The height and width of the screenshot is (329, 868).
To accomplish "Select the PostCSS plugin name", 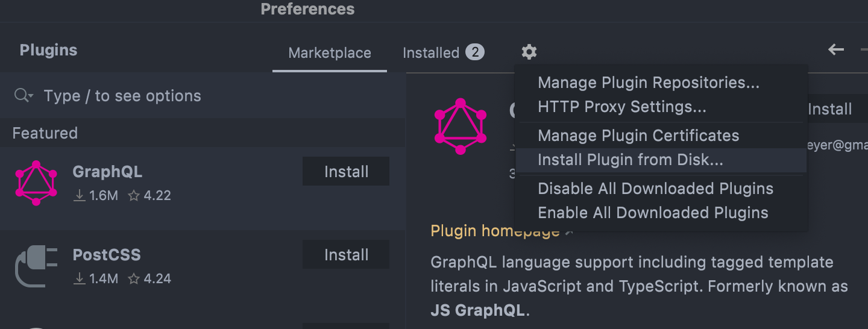I will [107, 255].
